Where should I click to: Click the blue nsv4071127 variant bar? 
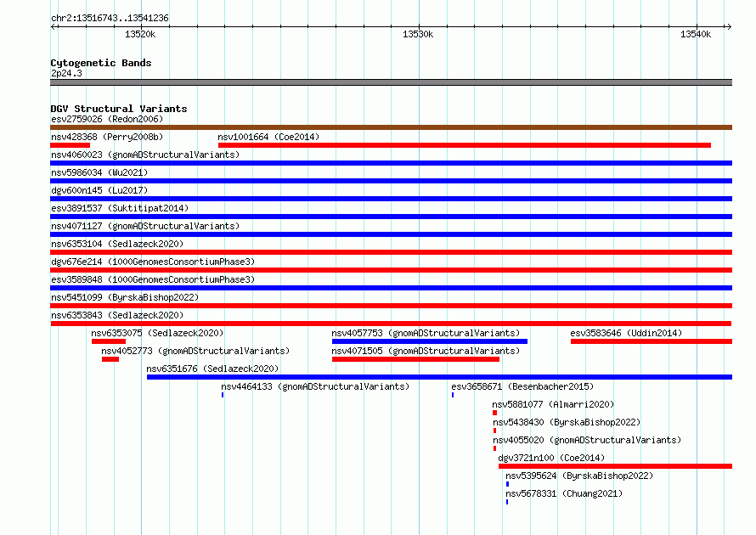391,234
